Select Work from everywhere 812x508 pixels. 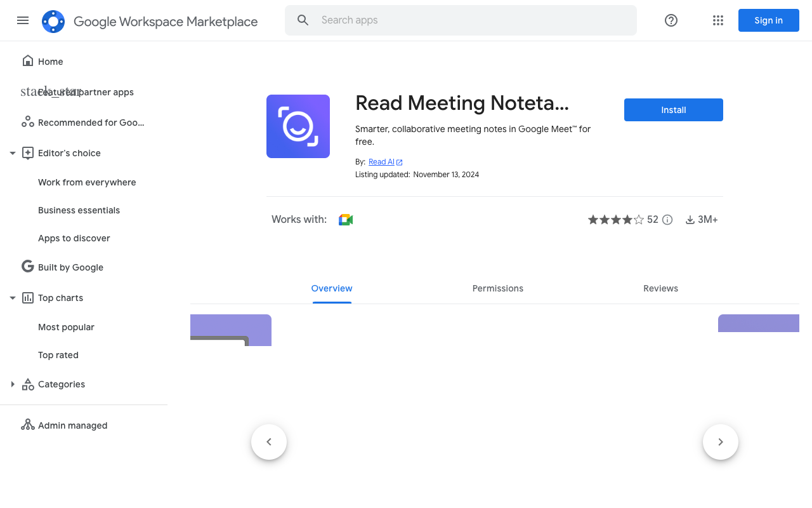click(87, 182)
